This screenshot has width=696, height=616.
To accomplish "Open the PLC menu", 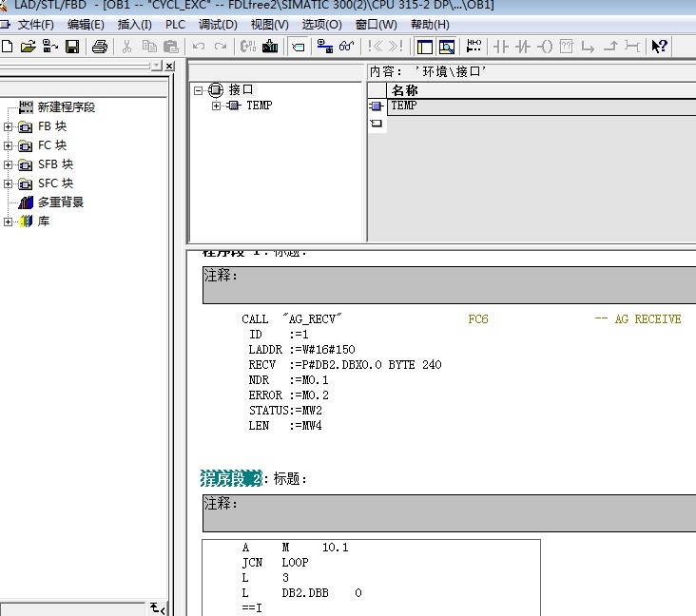I will [x=175, y=25].
